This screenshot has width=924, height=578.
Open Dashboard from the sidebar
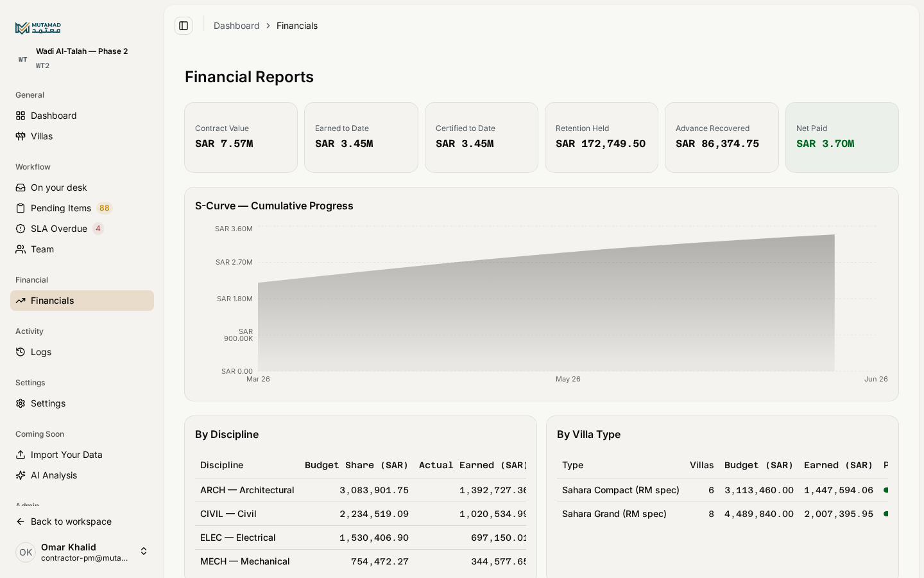82,116
